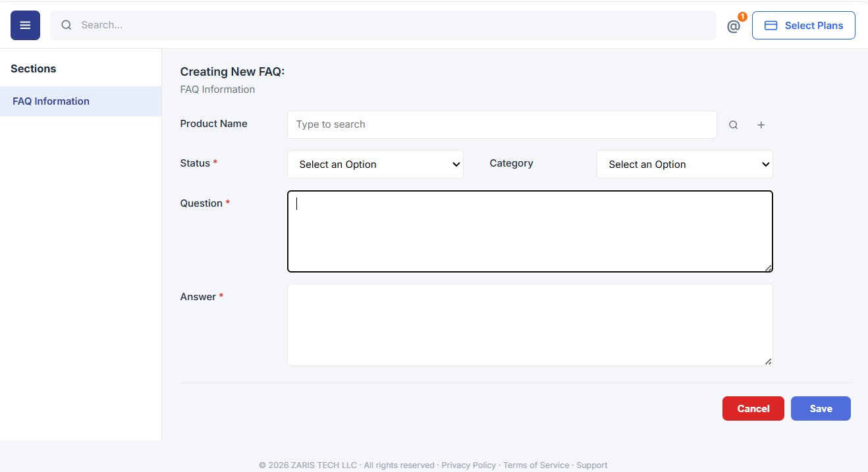Click the Category field label

[512, 163]
